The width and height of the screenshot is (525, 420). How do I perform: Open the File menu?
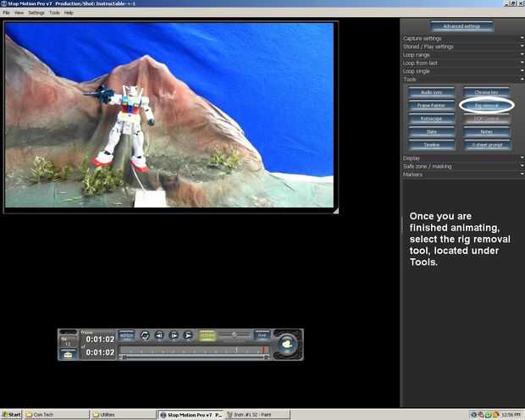(x=6, y=13)
